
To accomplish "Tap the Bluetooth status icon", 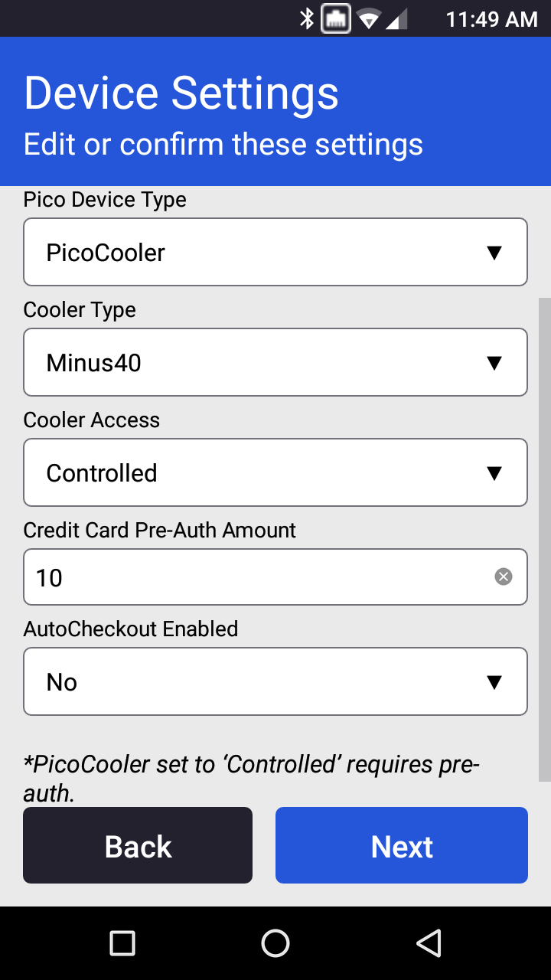I will point(307,19).
